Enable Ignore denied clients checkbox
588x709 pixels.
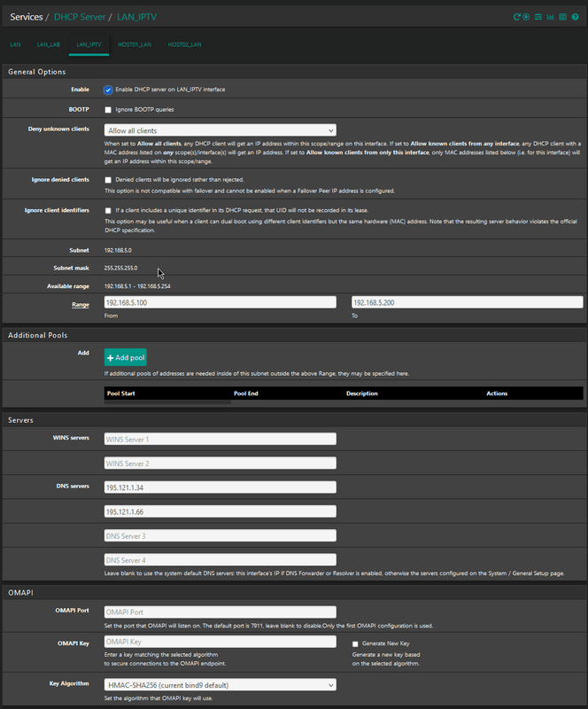click(x=108, y=180)
